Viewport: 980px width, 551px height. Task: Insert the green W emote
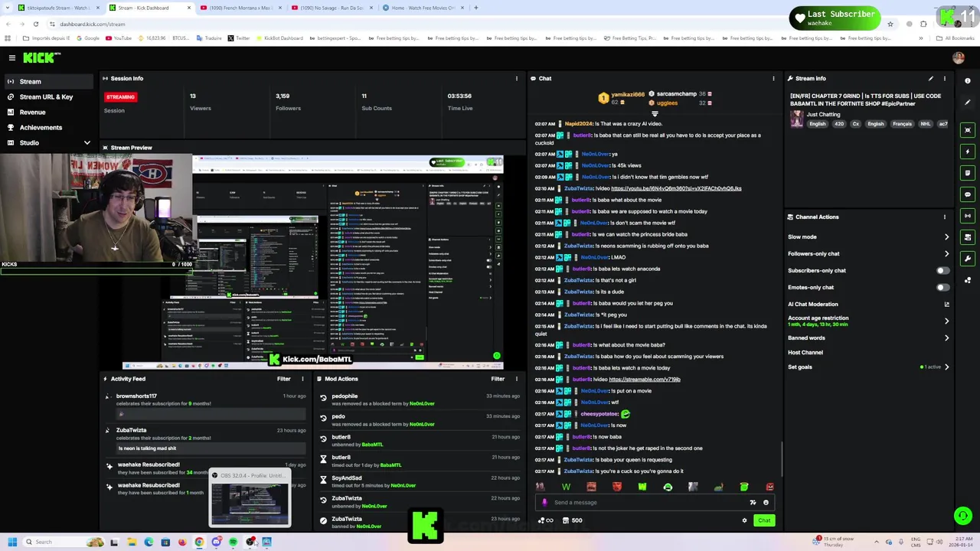[x=566, y=487]
